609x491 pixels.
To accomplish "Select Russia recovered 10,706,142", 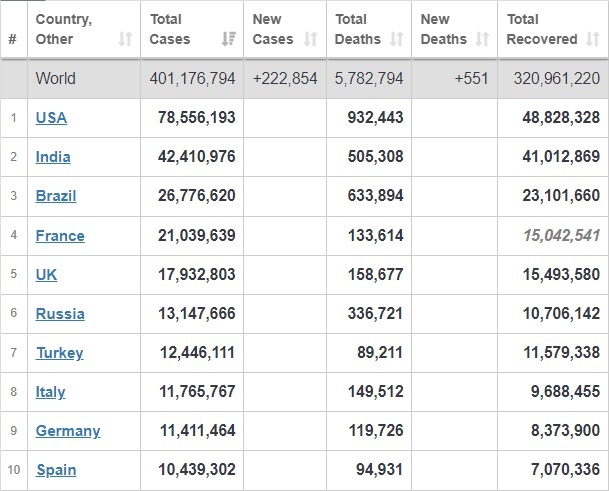I will tap(561, 313).
